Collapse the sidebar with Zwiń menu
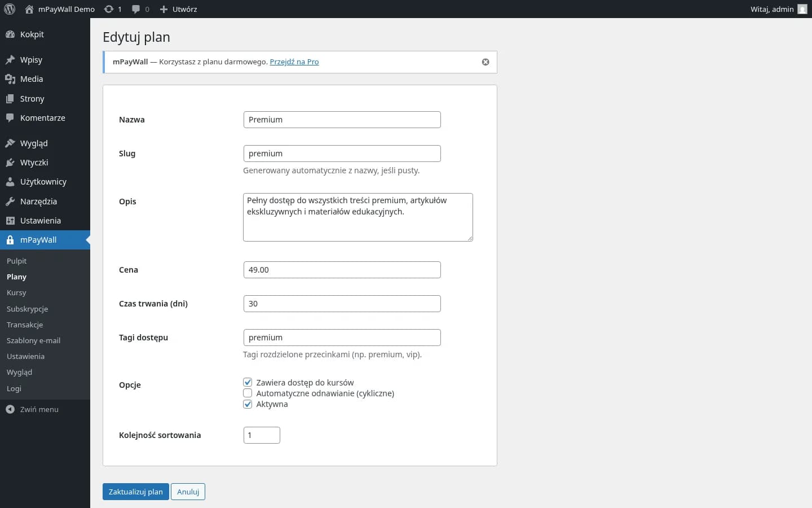 38,409
